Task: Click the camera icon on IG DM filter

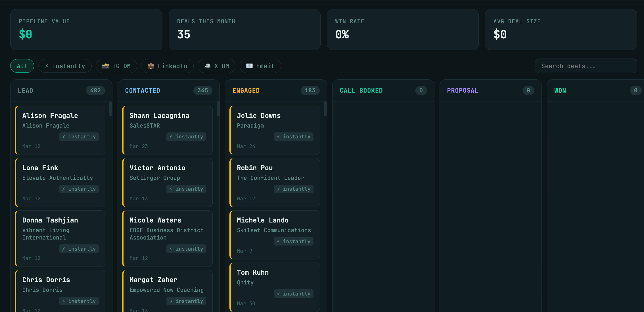Action: point(105,66)
